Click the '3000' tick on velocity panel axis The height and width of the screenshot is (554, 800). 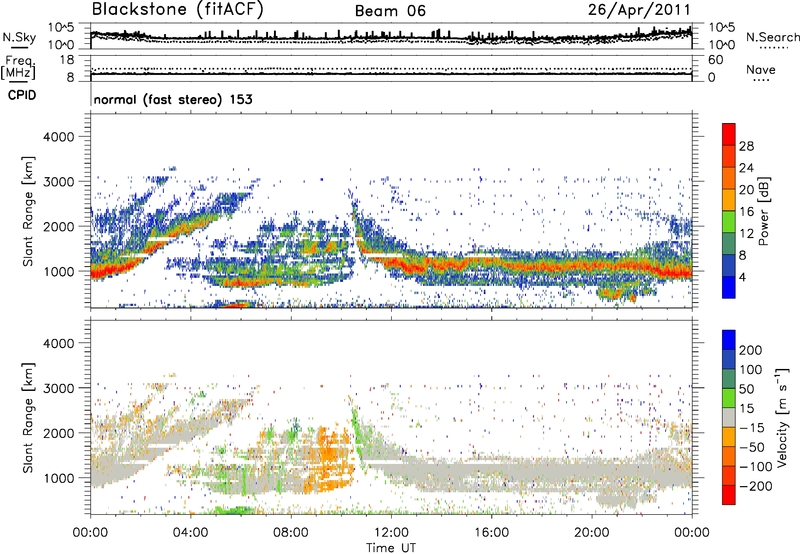coord(58,388)
